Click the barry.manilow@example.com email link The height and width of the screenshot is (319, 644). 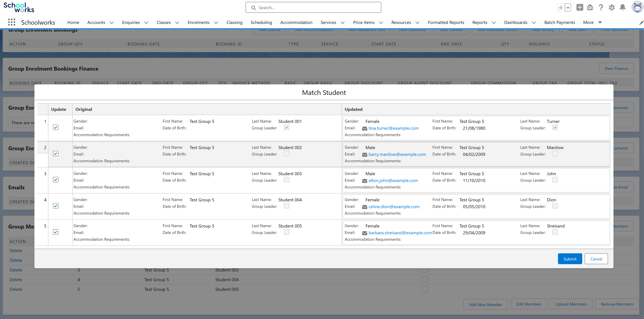pyautogui.click(x=397, y=154)
